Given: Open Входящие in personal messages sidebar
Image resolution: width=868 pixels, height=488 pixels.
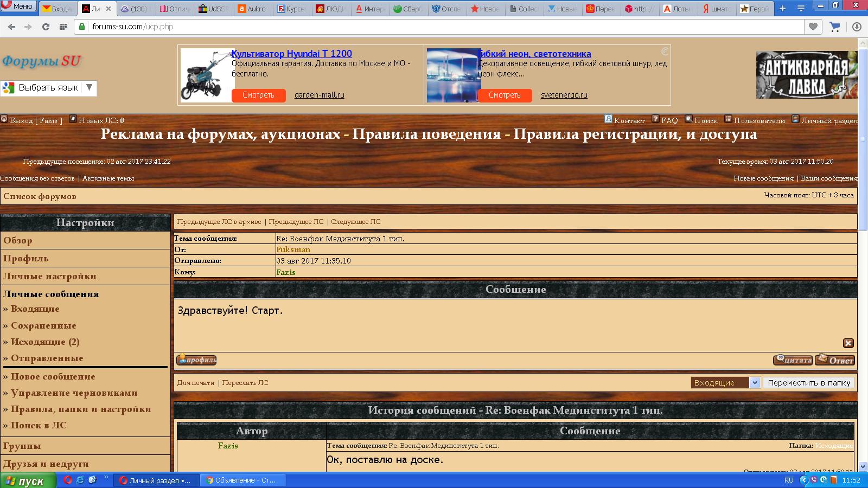Looking at the screenshot, I should coord(35,309).
